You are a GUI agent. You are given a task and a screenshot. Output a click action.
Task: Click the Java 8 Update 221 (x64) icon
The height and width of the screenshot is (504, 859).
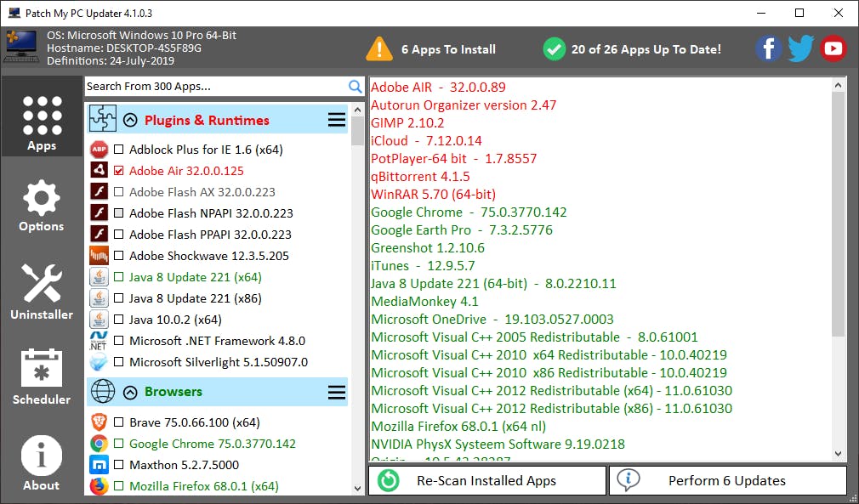click(100, 277)
